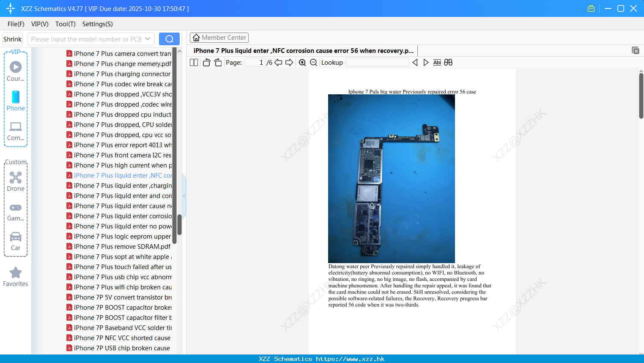Screen dimensions: 644x363
Task: Collapse the file list side handle
Action: tap(184, 195)
